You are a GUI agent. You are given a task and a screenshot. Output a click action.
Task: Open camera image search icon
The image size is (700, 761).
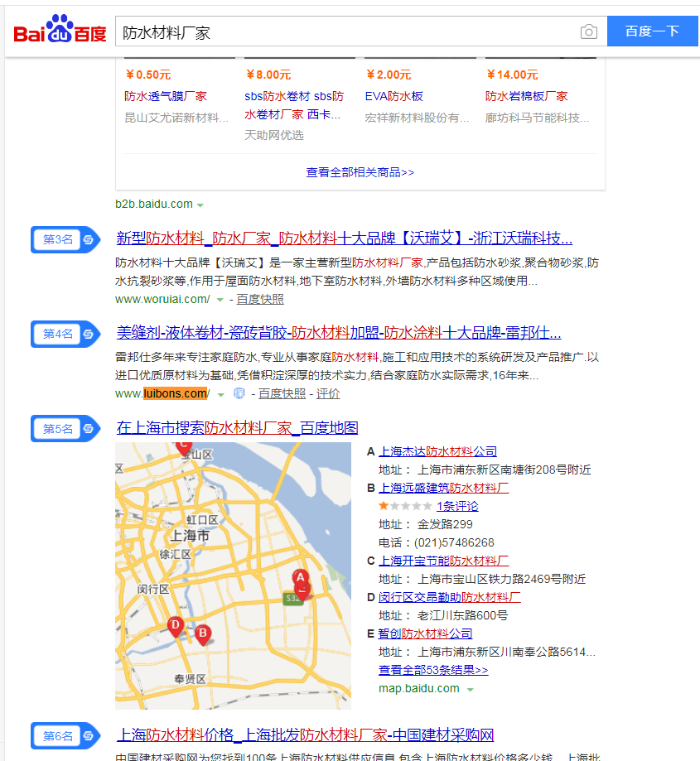588,31
